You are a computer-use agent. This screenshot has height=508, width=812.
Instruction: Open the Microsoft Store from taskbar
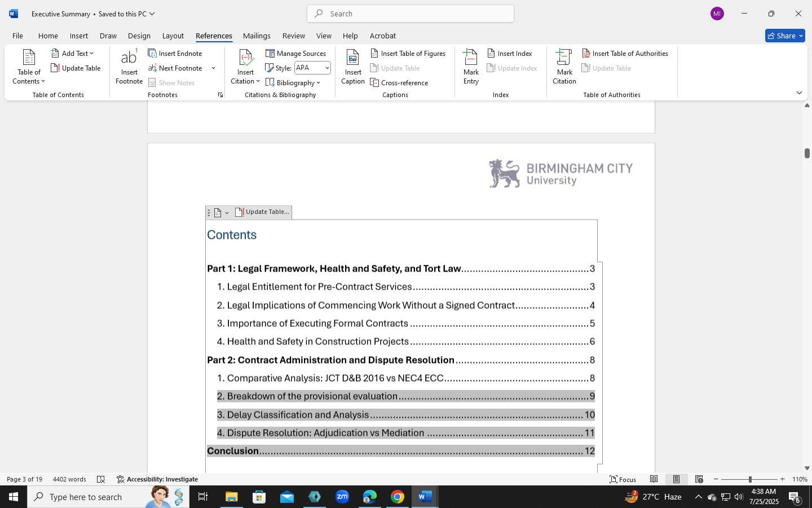point(259,497)
